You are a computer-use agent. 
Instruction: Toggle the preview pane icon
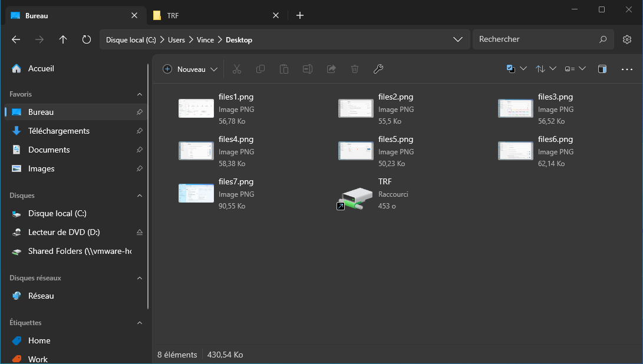[602, 69]
